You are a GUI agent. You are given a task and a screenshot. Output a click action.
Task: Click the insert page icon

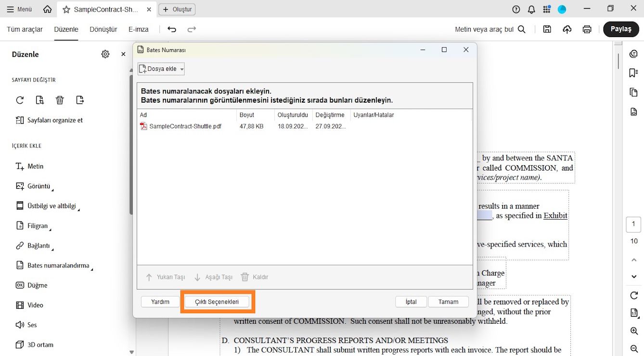40,100
